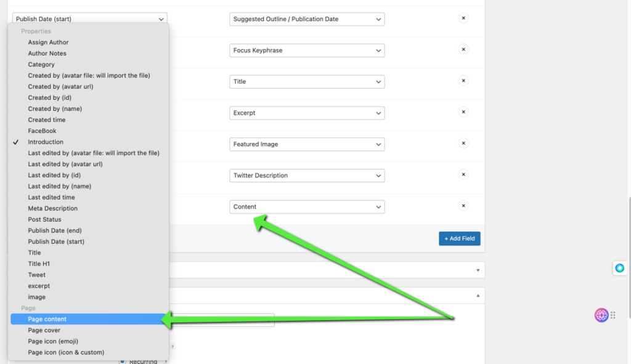Screen dimensions: 631x364
Task: Remove the Focus Keyphrase field row
Action: (463, 50)
